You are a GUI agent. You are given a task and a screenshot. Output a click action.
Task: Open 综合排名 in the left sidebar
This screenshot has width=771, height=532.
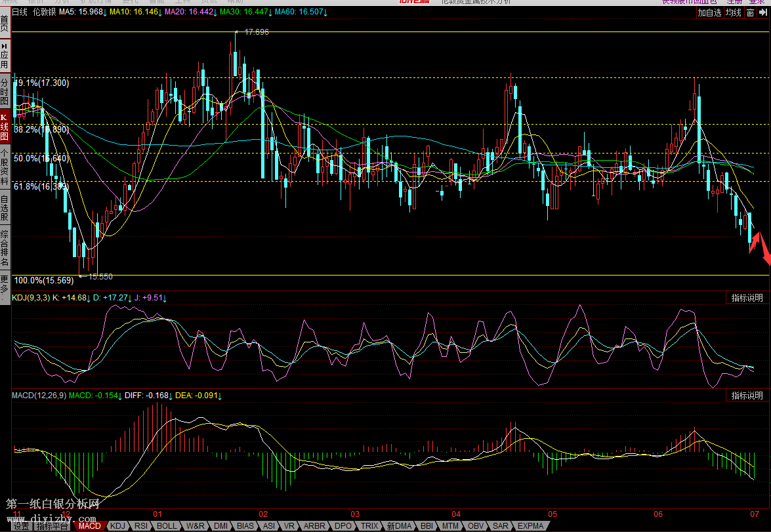(x=5, y=249)
